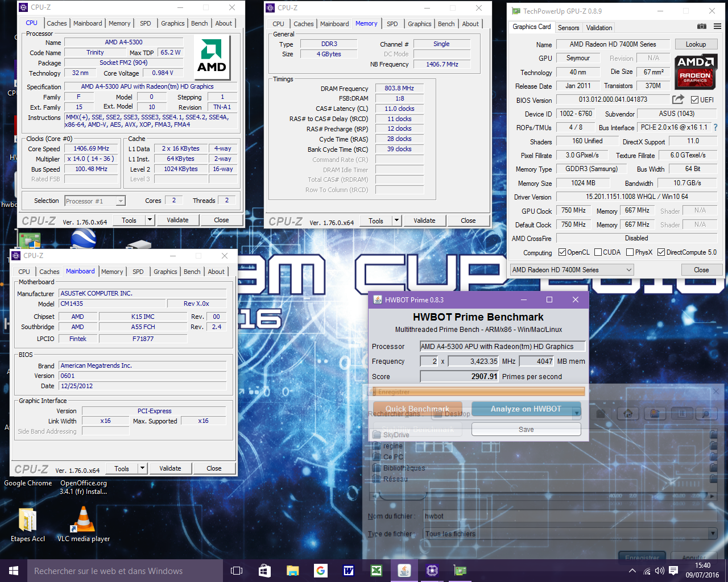Open the 'Rechercher dans' Desktop location dropdown

tap(506, 413)
